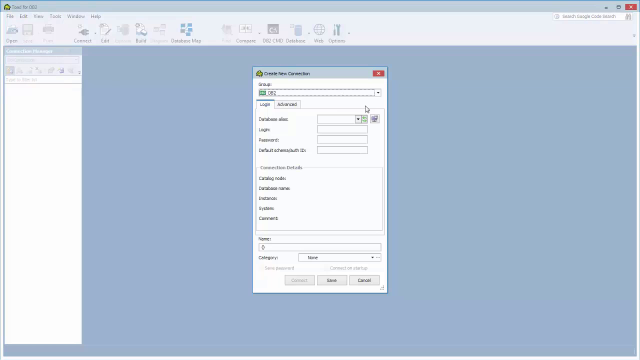Click the first icon in the Connection Manager toolbar
The width and height of the screenshot is (640, 360).
10,71
